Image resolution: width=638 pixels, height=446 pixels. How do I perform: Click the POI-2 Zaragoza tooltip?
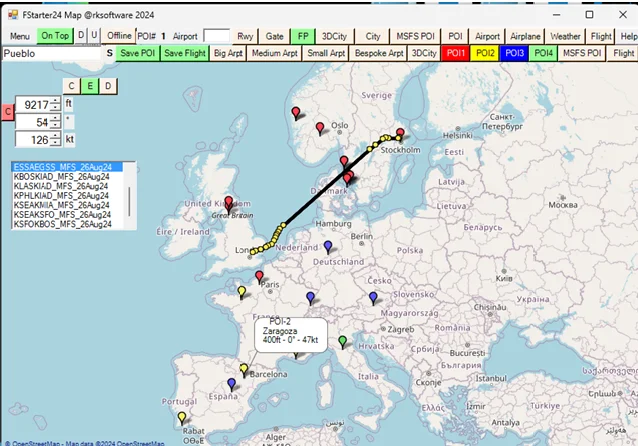[x=291, y=335]
